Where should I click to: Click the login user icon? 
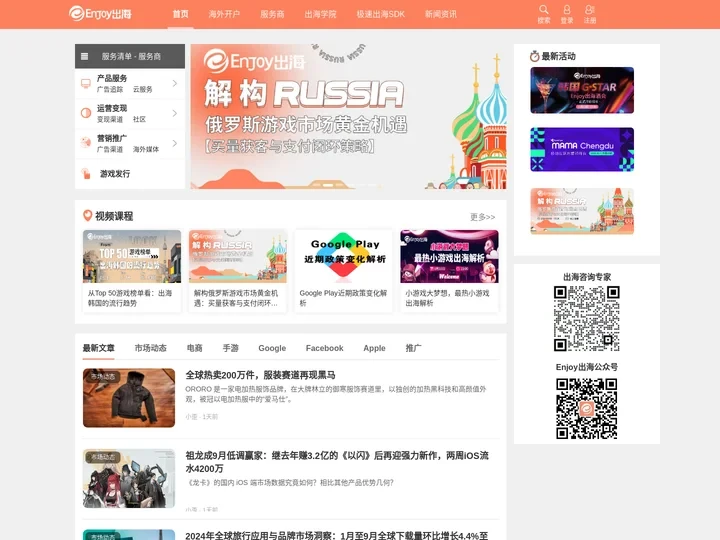coord(567,9)
